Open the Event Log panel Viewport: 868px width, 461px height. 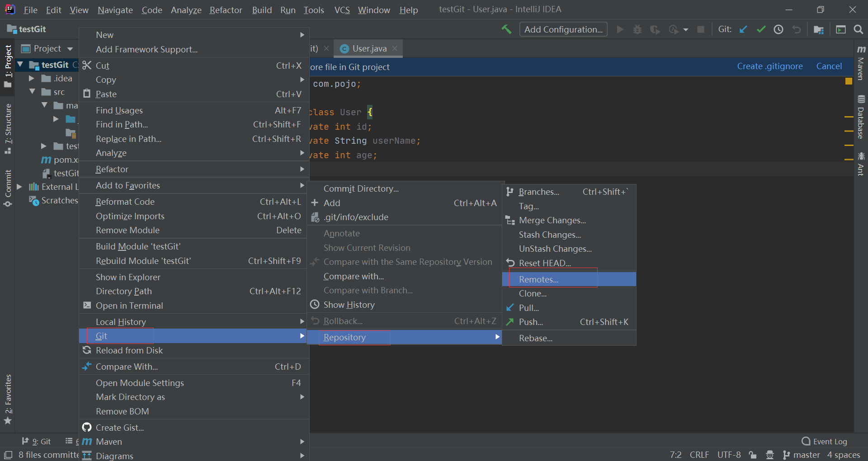tap(824, 442)
